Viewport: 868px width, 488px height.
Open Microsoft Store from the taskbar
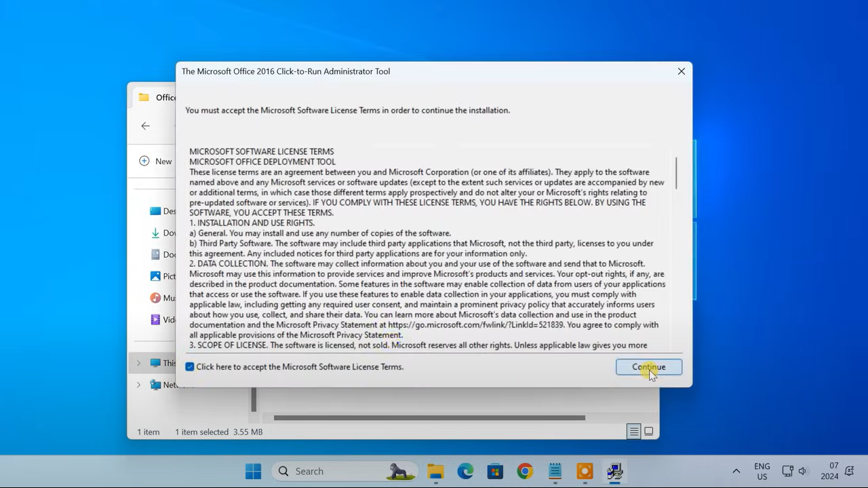(495, 471)
